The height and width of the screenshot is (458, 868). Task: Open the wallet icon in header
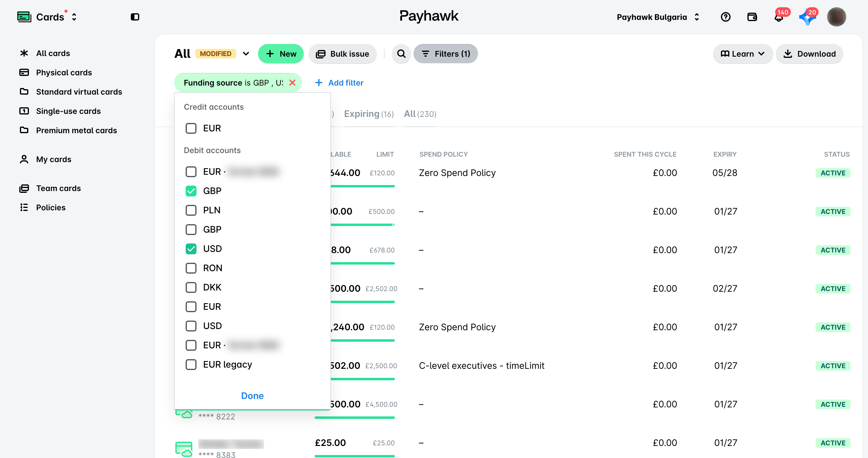(752, 17)
